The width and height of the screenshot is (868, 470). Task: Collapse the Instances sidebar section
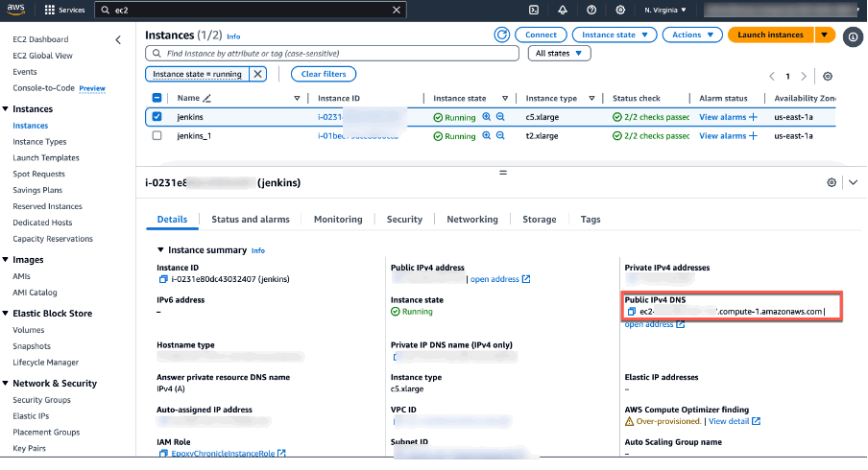tap(5, 109)
